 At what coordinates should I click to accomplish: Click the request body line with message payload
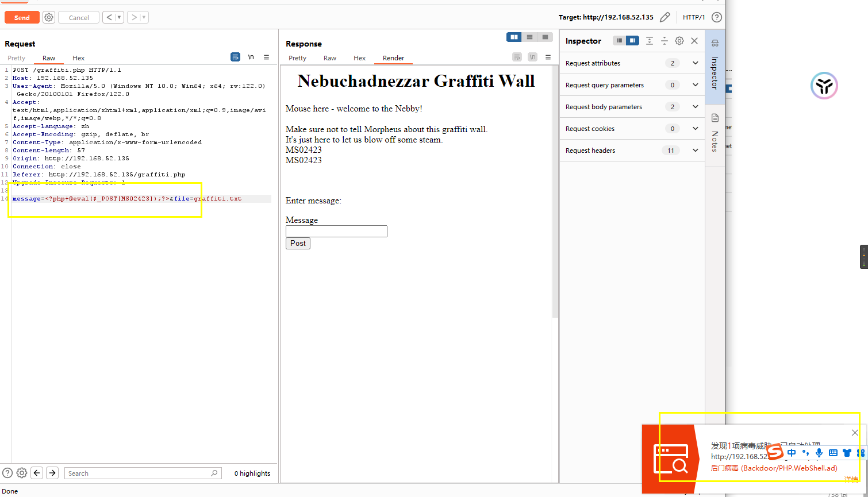(x=141, y=199)
